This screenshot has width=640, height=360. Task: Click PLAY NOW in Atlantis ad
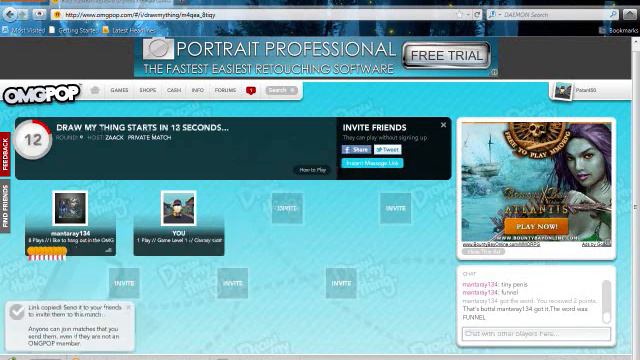(x=536, y=226)
